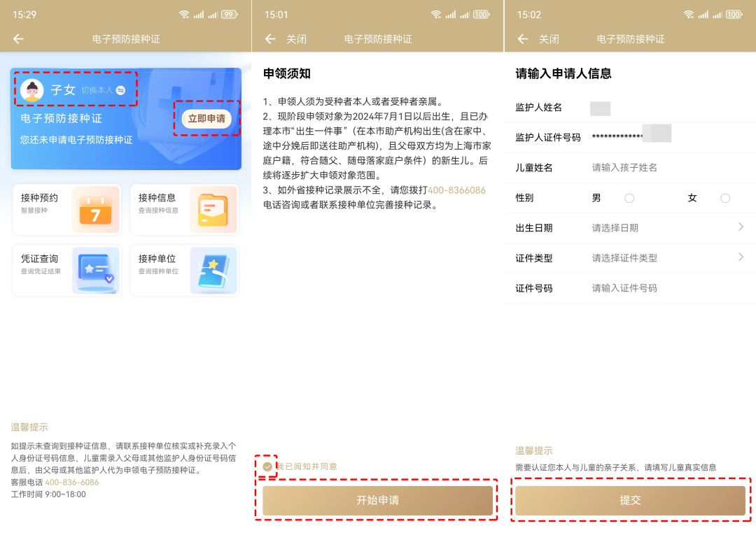The image size is (756, 542).
Task: Go back using first screen's arrow
Action: pyautogui.click(x=18, y=39)
